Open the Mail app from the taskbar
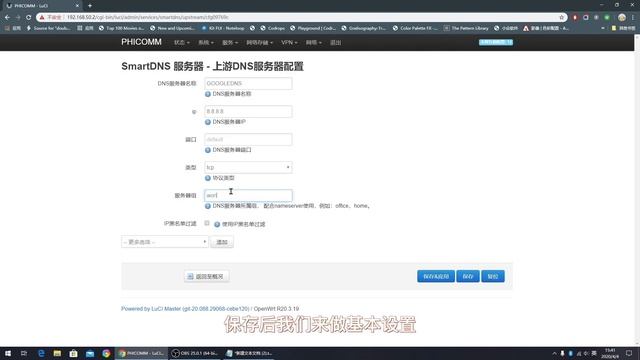 pyautogui.click(x=90, y=353)
